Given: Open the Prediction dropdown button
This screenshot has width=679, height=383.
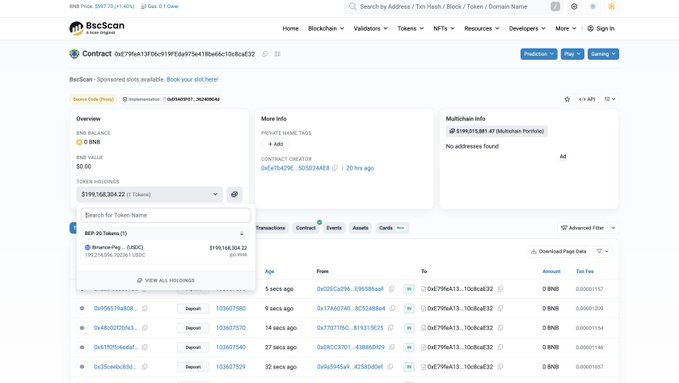Looking at the screenshot, I should click(539, 54).
